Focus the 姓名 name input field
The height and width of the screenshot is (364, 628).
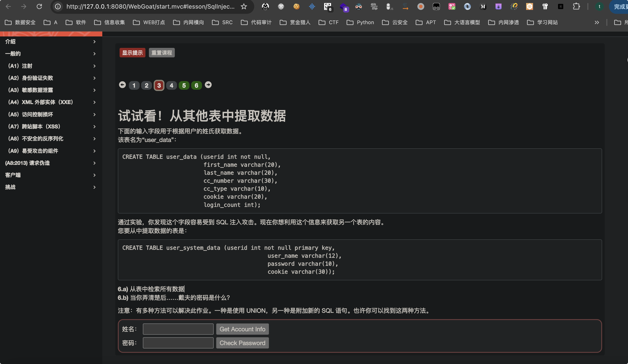click(178, 329)
